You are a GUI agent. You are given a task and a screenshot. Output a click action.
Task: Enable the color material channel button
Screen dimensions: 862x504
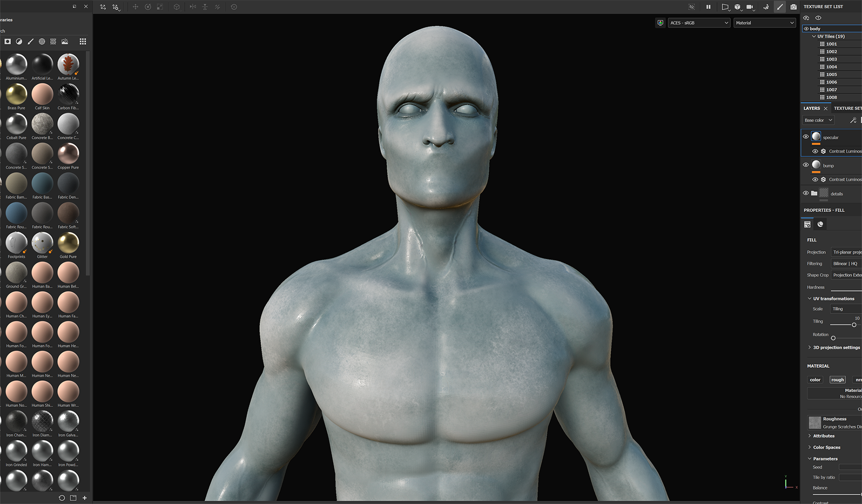(x=815, y=380)
